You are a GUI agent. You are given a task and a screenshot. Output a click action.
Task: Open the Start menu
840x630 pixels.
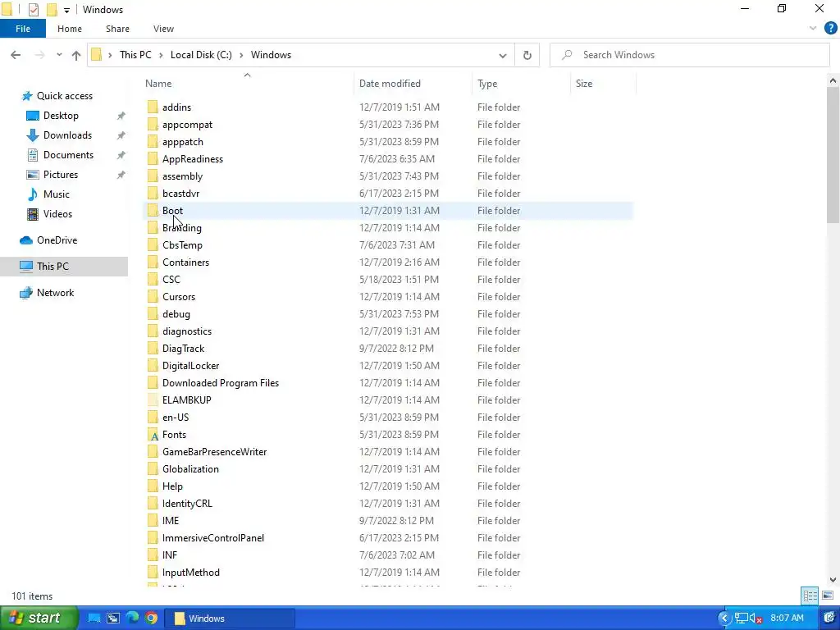pos(39,618)
